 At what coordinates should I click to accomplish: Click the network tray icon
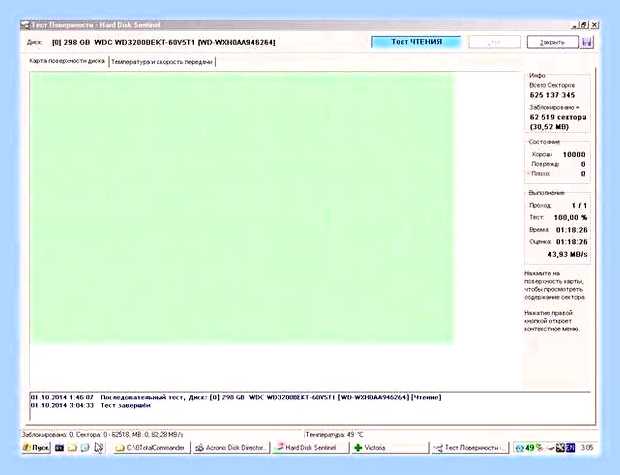(x=560, y=448)
